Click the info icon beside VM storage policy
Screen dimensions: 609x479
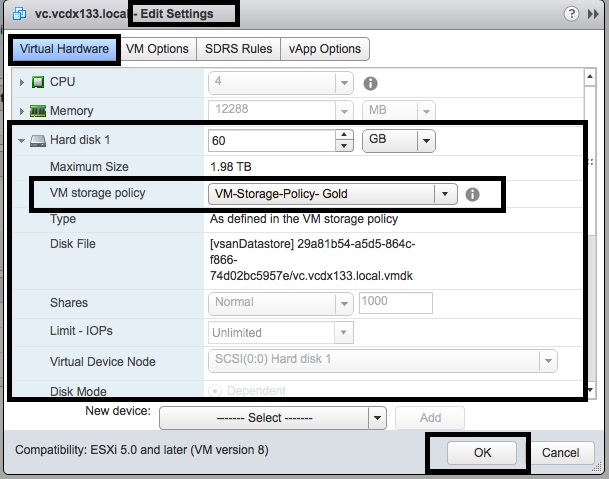click(x=473, y=194)
